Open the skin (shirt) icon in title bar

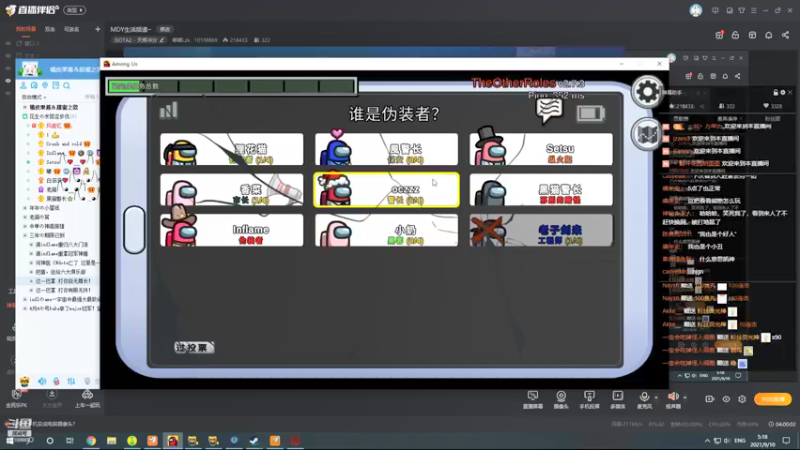[x=742, y=10]
